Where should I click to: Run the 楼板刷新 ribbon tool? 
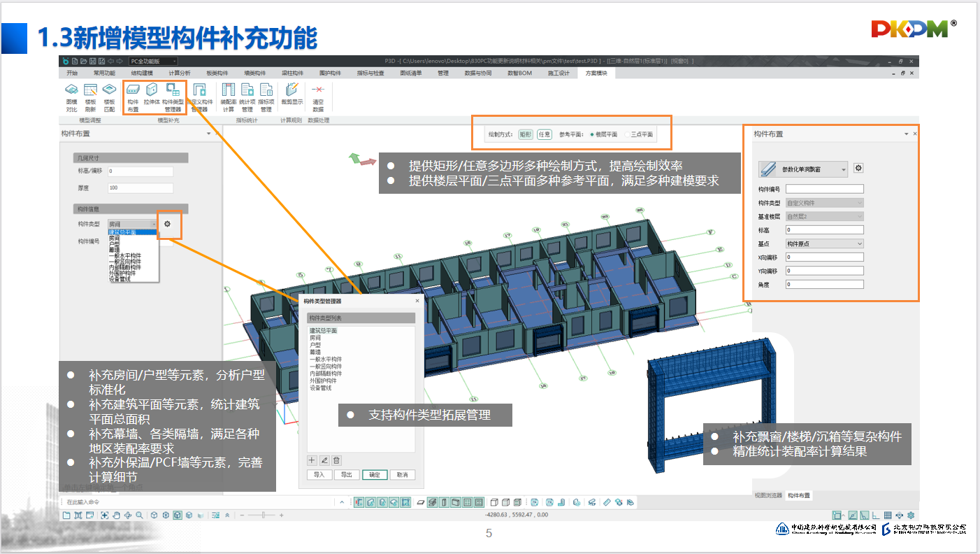click(x=90, y=97)
